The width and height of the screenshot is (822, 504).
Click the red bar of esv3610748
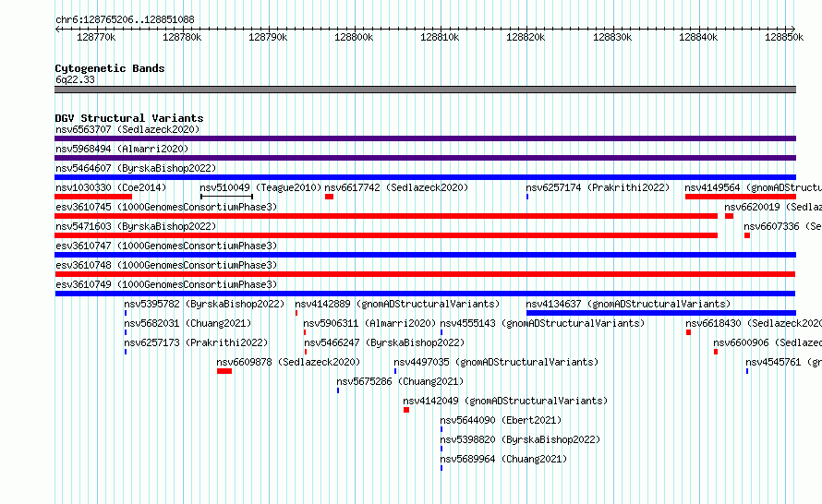(425, 274)
